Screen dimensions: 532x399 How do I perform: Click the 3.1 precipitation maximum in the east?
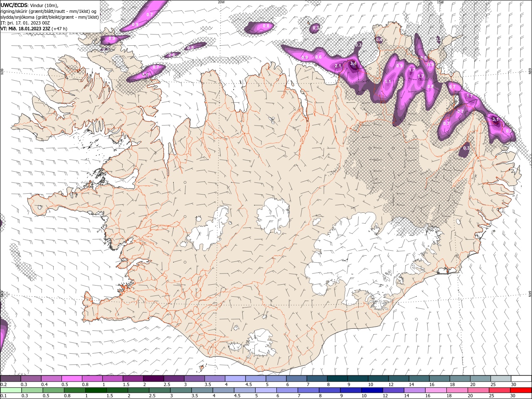495,119
